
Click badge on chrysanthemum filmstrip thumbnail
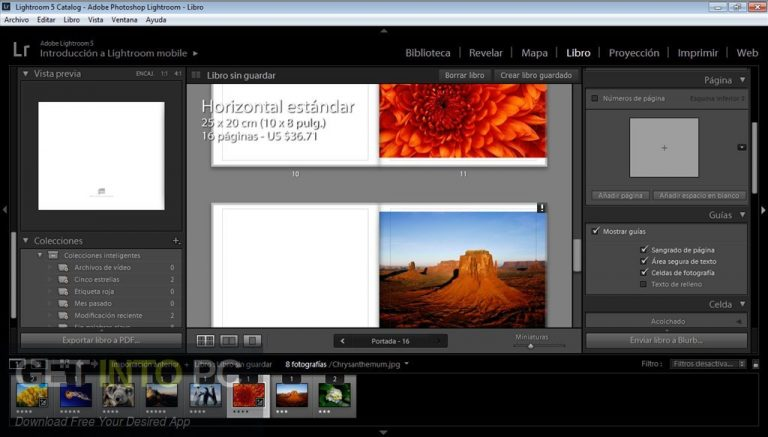tap(260, 403)
